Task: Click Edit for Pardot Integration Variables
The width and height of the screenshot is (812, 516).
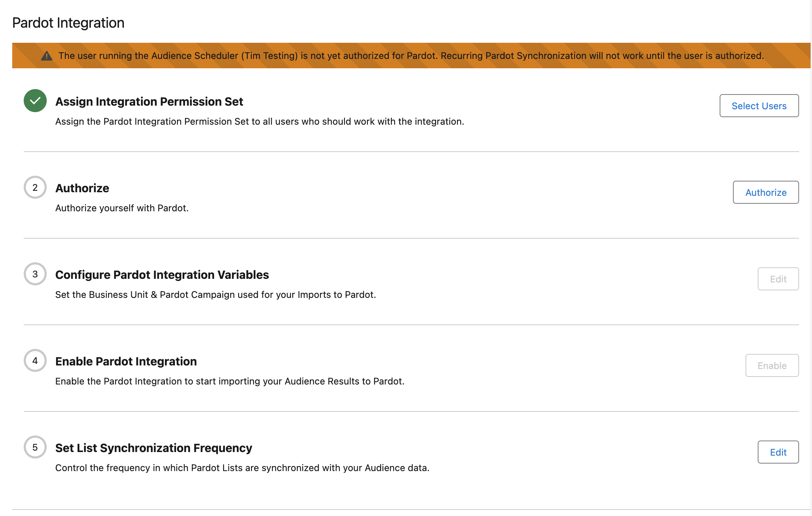Action: (778, 279)
